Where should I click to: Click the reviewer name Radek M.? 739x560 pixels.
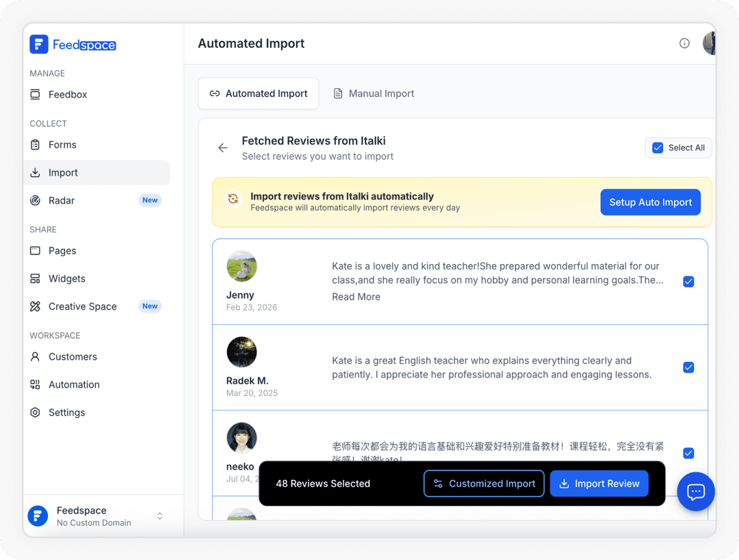[x=248, y=381]
